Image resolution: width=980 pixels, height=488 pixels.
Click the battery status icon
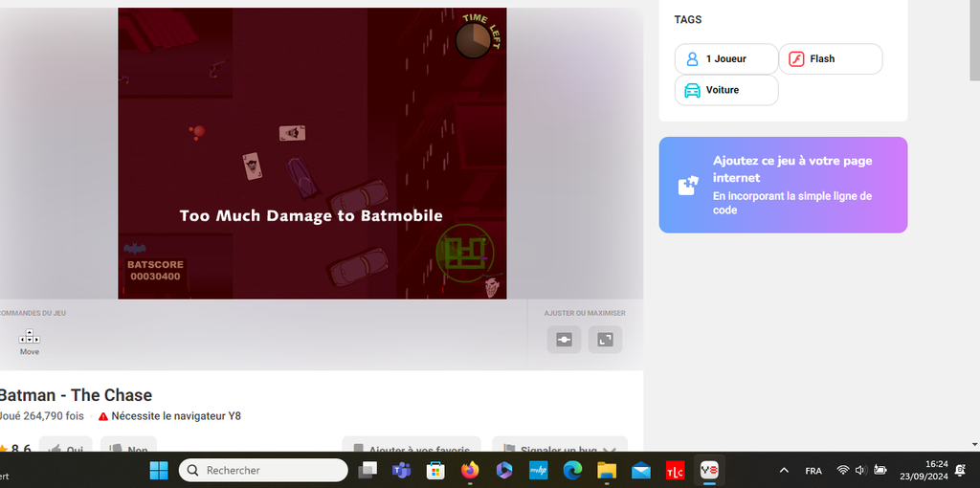[x=880, y=470]
